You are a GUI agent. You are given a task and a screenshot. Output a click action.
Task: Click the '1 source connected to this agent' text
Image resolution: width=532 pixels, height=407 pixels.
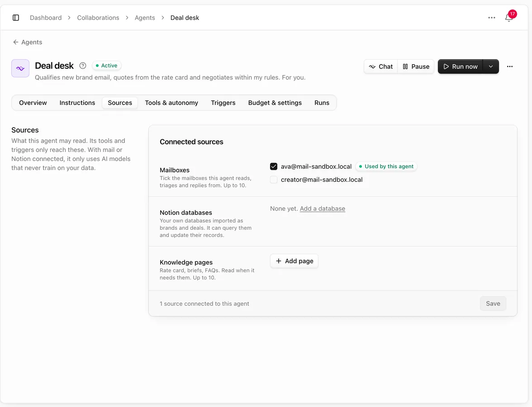pos(204,303)
